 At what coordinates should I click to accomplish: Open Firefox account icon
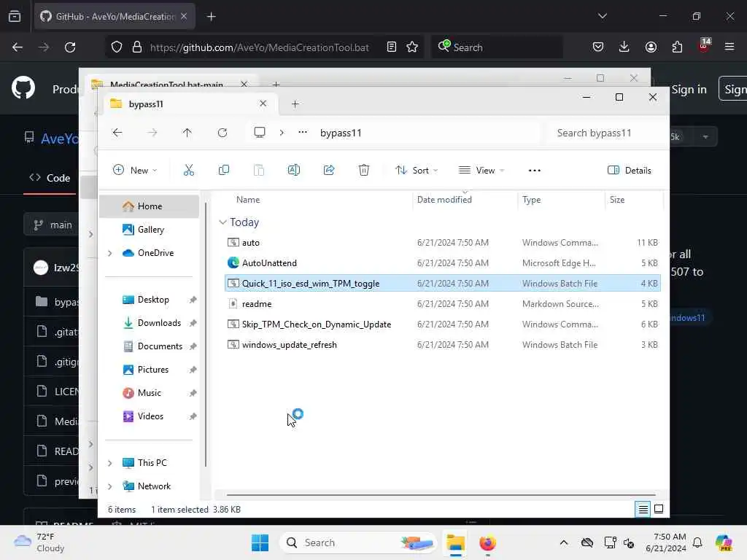651,47
